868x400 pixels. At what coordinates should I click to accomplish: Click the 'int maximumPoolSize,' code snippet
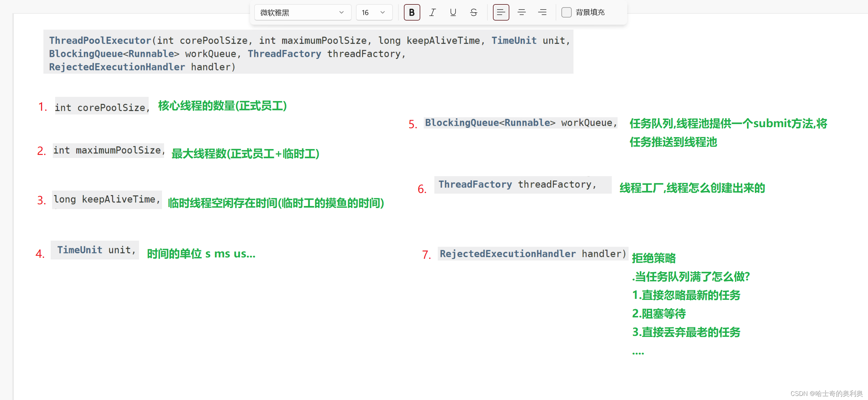pyautogui.click(x=109, y=150)
